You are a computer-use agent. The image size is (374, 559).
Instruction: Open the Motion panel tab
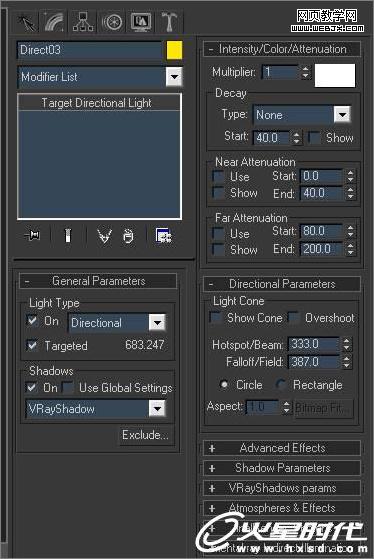[x=112, y=22]
